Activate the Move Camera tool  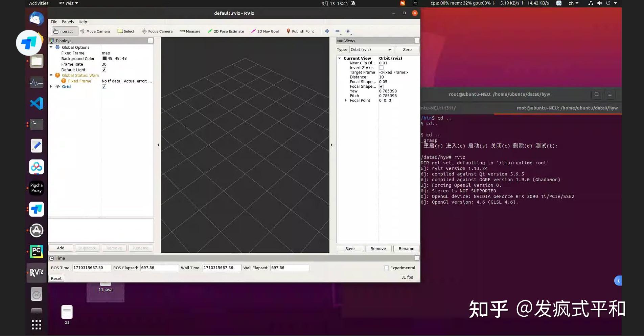click(x=96, y=31)
